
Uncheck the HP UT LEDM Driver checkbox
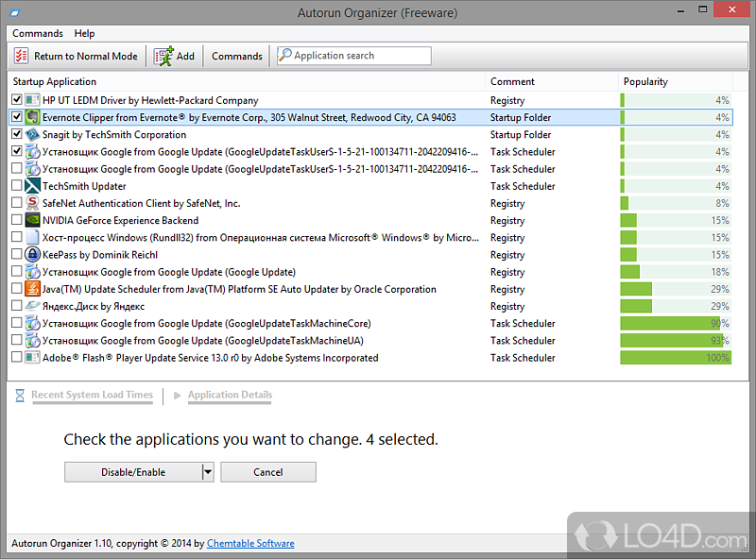(17, 100)
